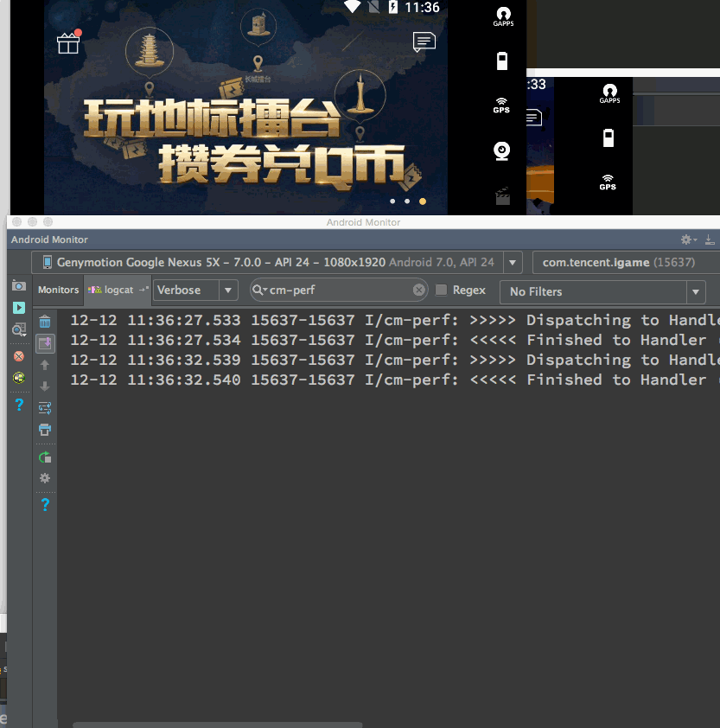This screenshot has width=720, height=728.
Task: Open search history via magnifier icon
Action: point(259,290)
